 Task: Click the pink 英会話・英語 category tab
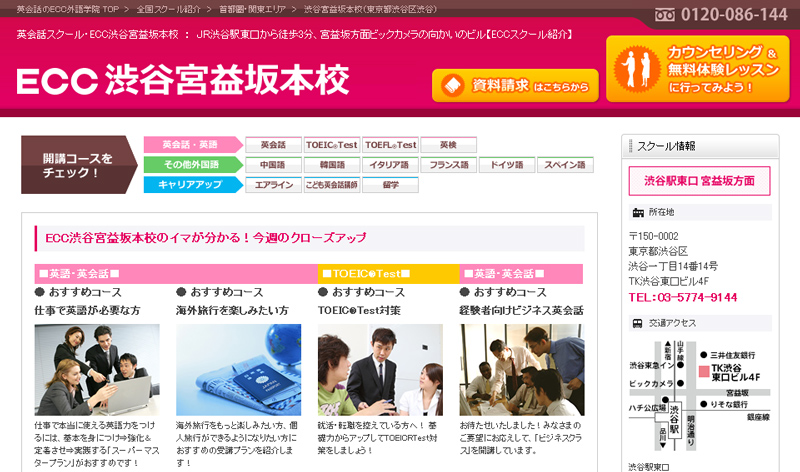(193, 145)
